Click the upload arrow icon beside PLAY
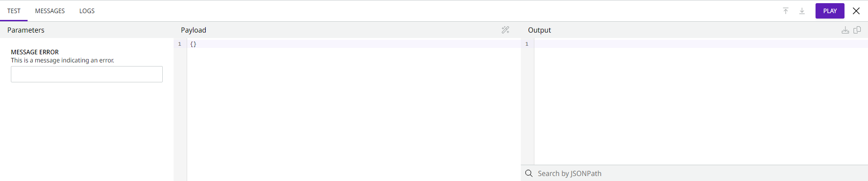This screenshot has height=181, width=868. click(x=786, y=11)
